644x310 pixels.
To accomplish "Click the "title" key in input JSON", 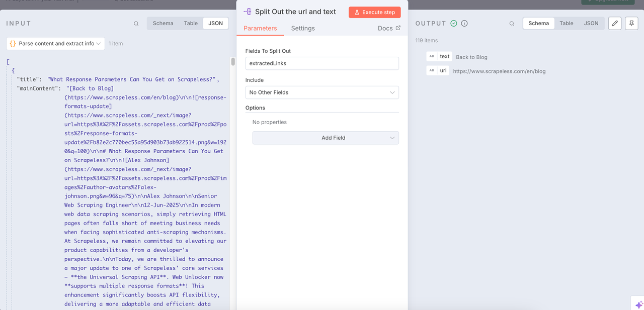I will (x=27, y=79).
